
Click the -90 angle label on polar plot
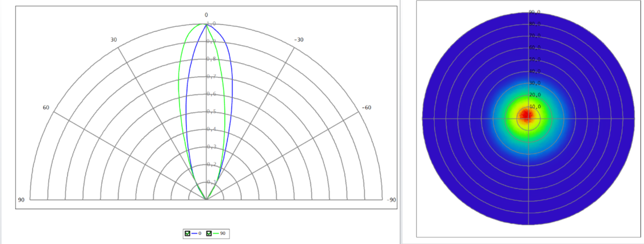tap(391, 200)
